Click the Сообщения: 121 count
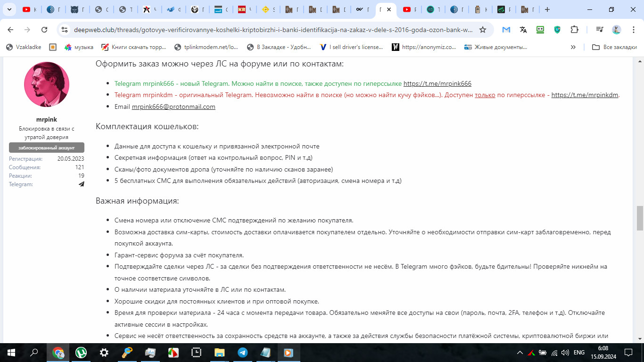 [x=79, y=167]
